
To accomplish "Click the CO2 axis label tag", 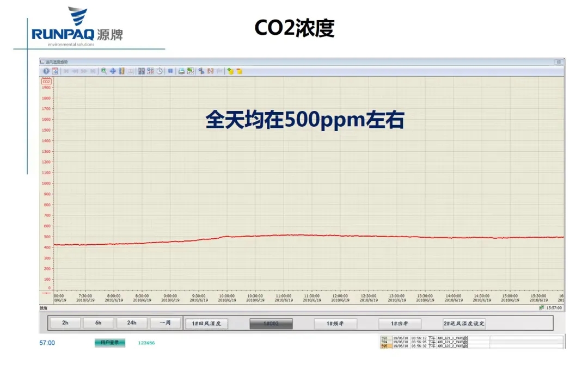I will click(46, 82).
